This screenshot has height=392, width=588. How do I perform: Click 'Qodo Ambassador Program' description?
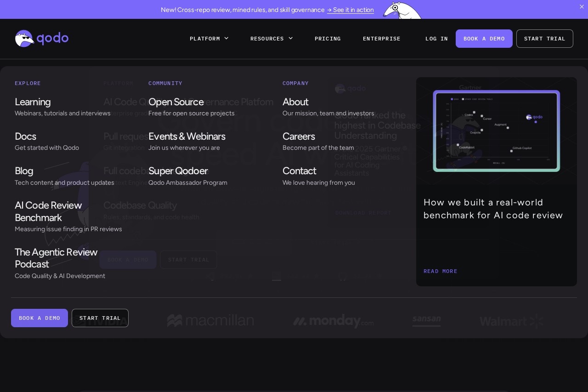pyautogui.click(x=188, y=182)
